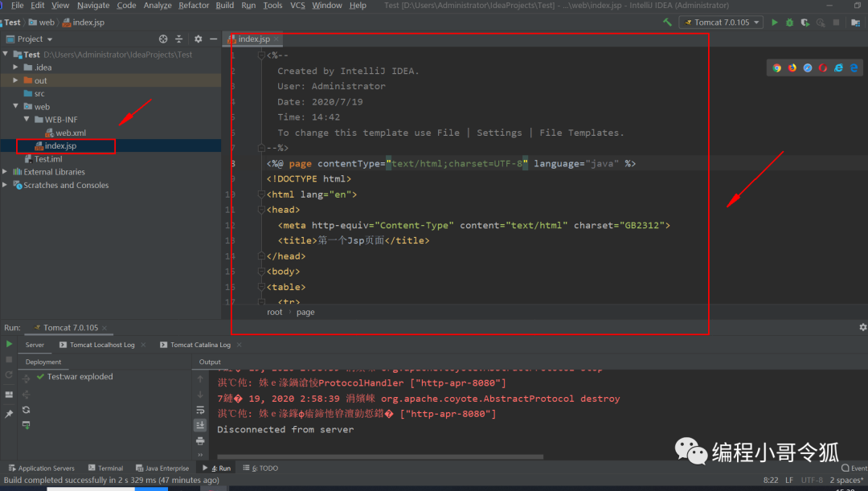
Task: Open the Run panel settings gear
Action: (x=862, y=327)
